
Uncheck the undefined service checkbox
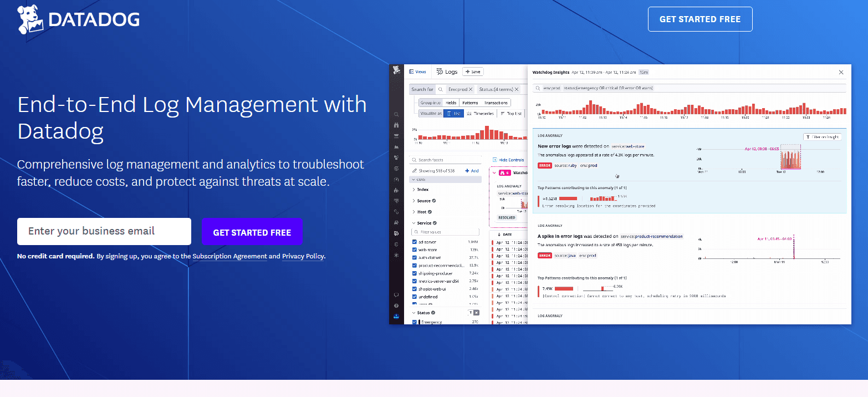415,297
